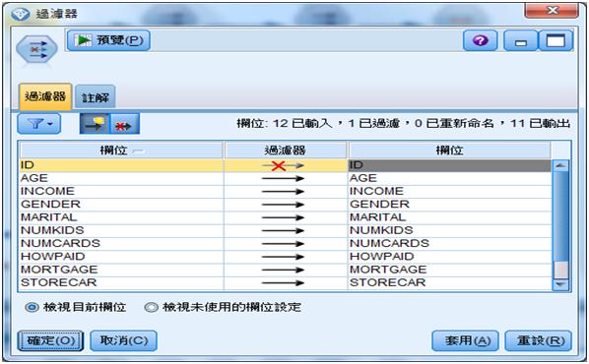Toggle the MORTGAGE filter arrow
This screenshot has width=589, height=364.
point(284,270)
